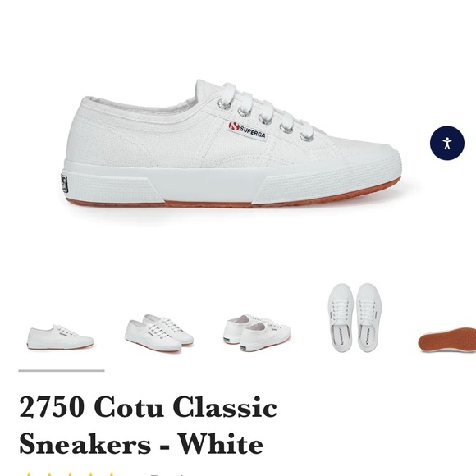Click the right shoe in the top-down thumbnail
The height and width of the screenshot is (476, 476).
pos(368,318)
